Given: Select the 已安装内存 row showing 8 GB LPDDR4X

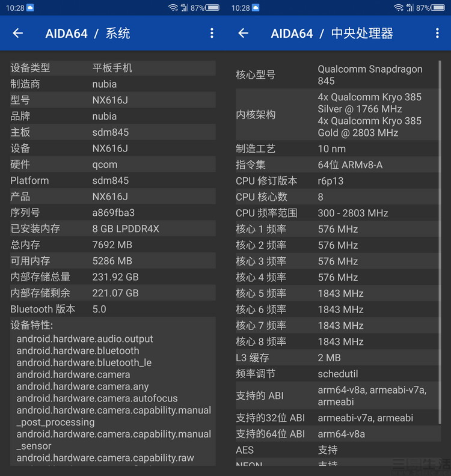Looking at the screenshot, I should [112, 229].
